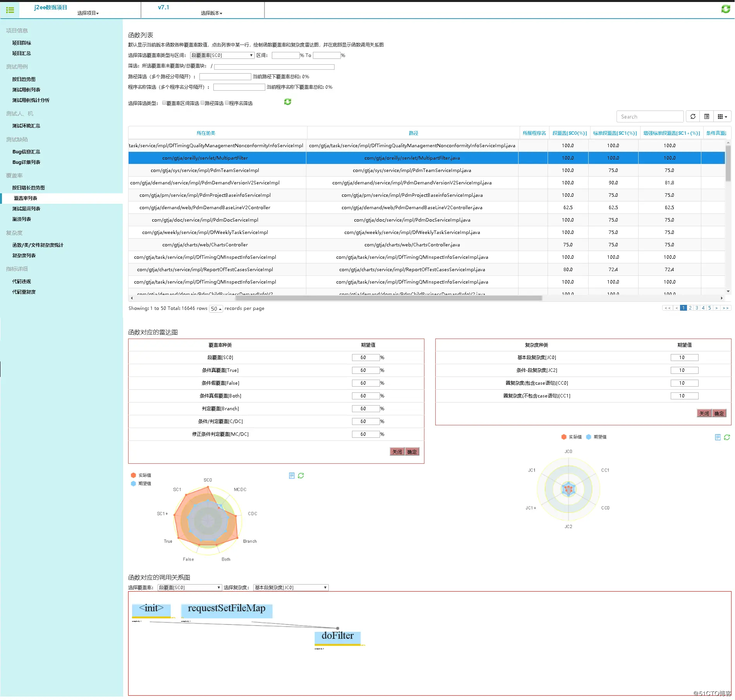Click the table Search input field
This screenshot has height=700, width=735.
point(649,117)
